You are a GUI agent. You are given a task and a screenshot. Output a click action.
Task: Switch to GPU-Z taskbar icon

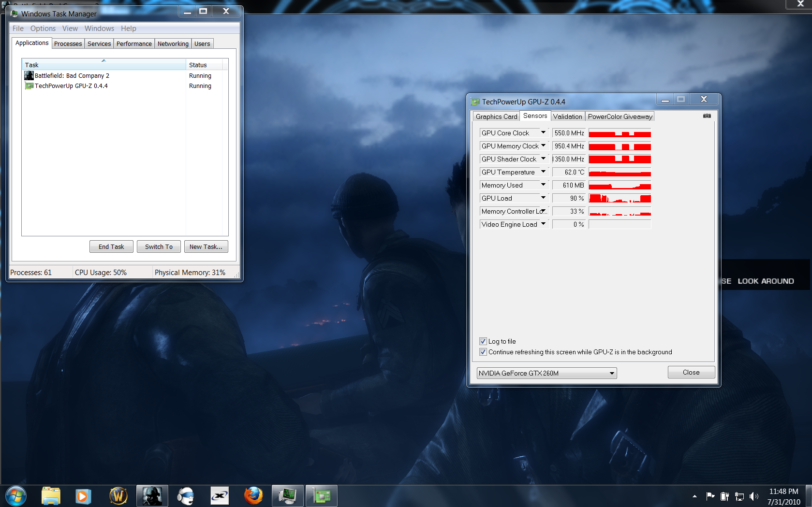[x=321, y=496]
